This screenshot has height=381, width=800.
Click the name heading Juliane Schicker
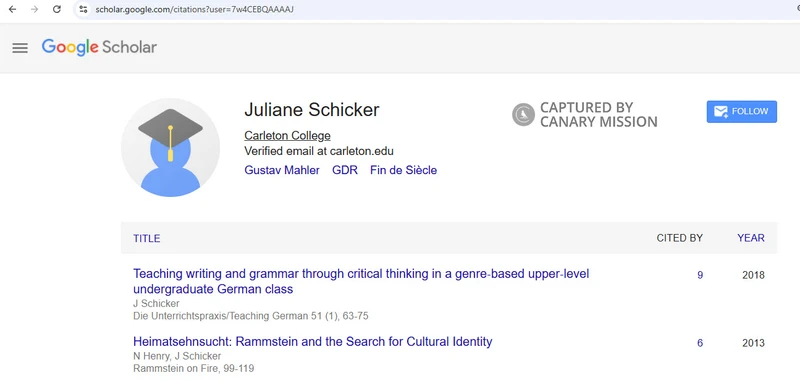tap(312, 110)
